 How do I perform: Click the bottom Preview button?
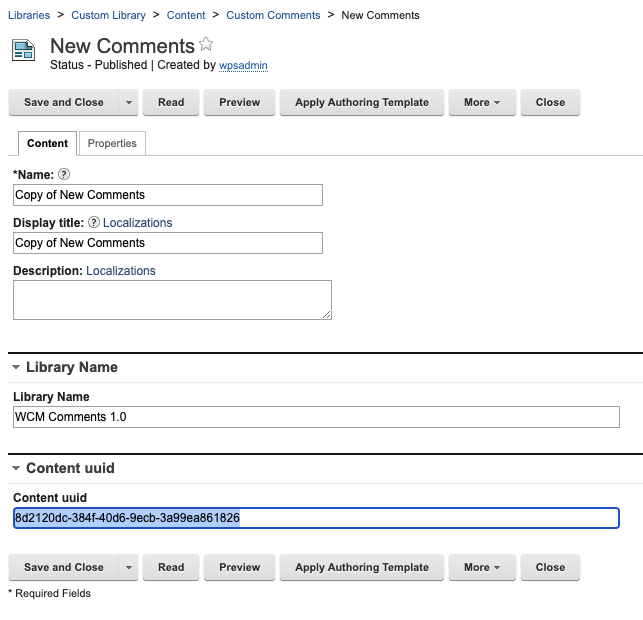(x=239, y=567)
